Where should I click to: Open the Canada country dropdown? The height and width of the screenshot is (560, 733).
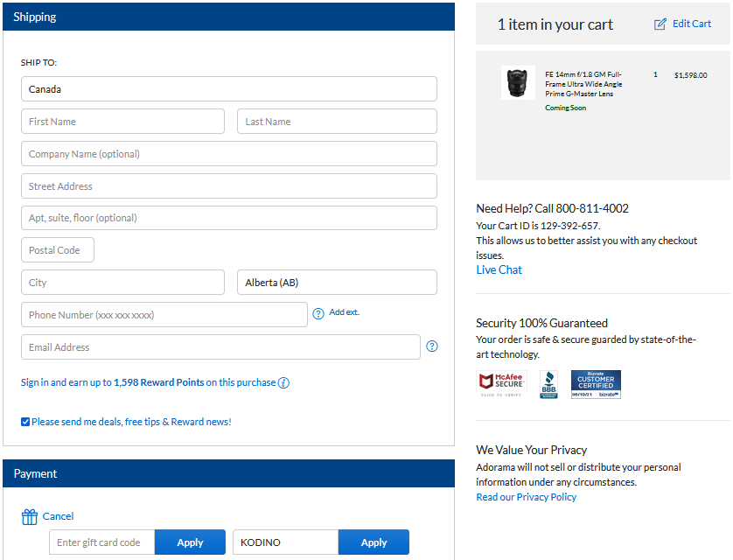click(229, 89)
